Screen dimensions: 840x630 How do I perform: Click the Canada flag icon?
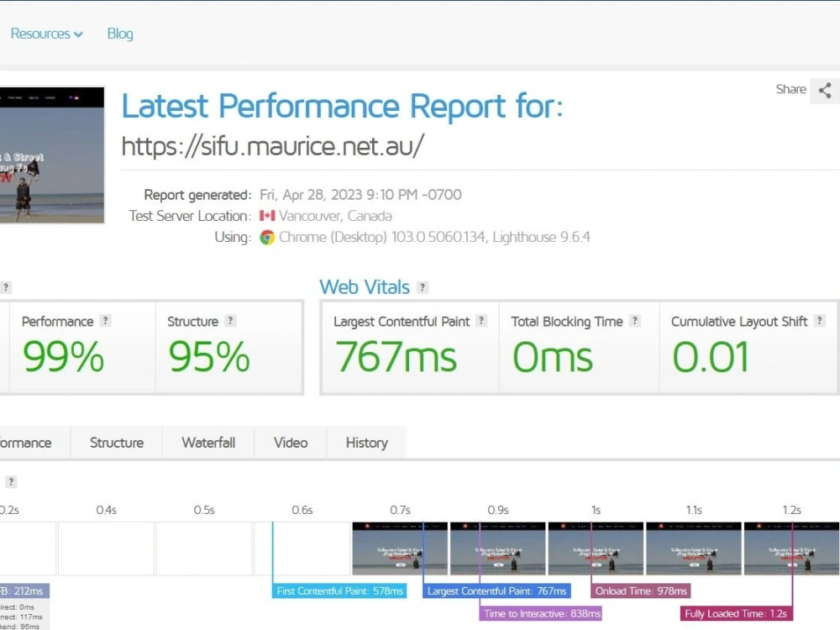267,216
